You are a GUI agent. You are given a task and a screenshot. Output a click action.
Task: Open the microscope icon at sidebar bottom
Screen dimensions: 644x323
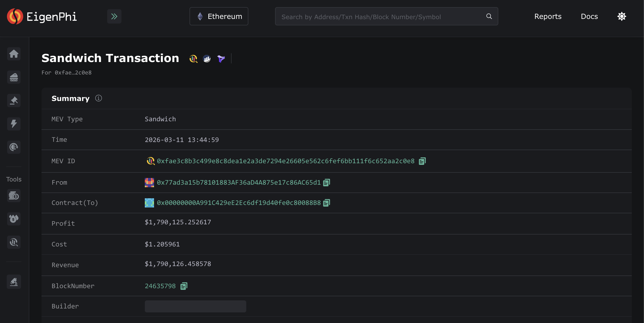[x=14, y=282]
